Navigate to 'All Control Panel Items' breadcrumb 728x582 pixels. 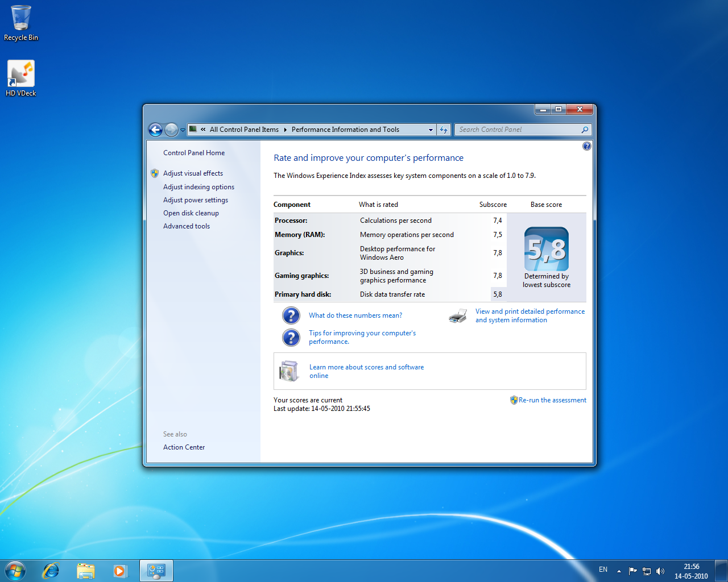coord(243,129)
